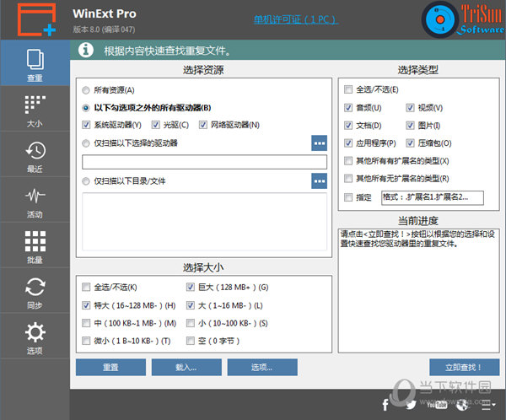Click the 立即查找! search now button

coord(465,368)
